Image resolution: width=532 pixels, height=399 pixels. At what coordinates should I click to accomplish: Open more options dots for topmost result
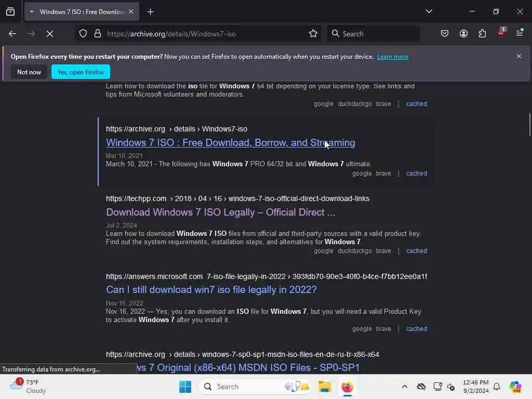coord(398,104)
